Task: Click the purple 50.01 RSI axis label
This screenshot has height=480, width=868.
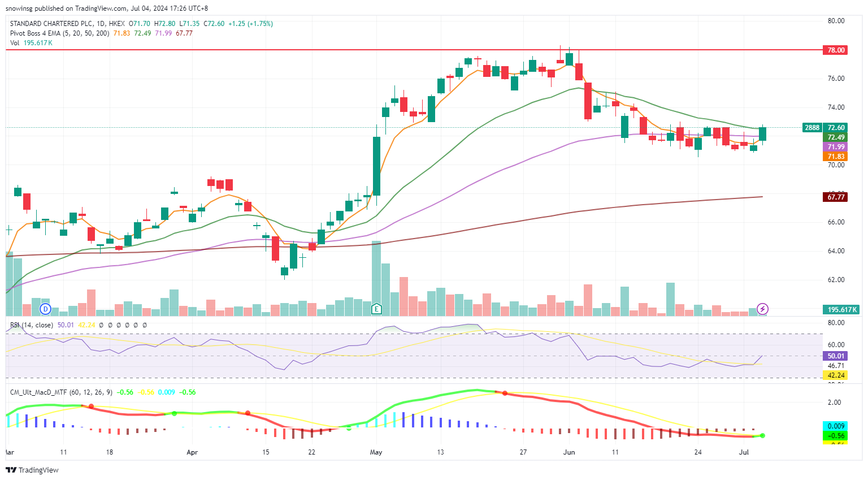Action: [836, 356]
